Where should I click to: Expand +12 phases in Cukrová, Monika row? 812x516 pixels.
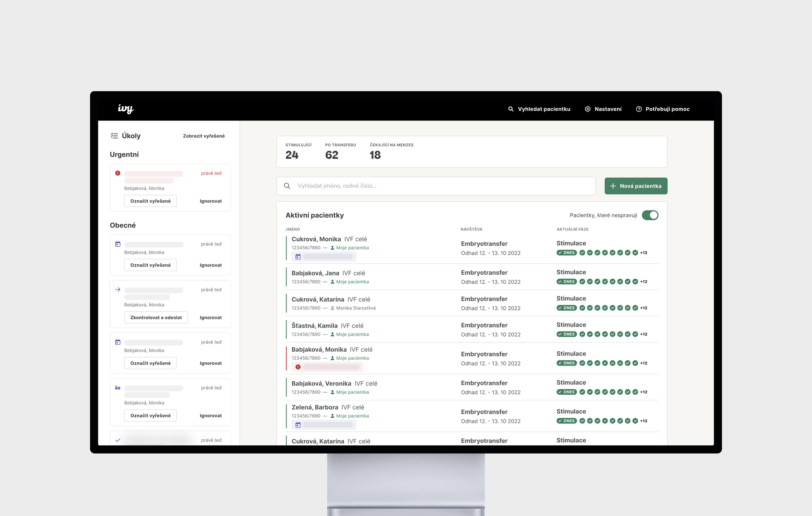tap(644, 253)
